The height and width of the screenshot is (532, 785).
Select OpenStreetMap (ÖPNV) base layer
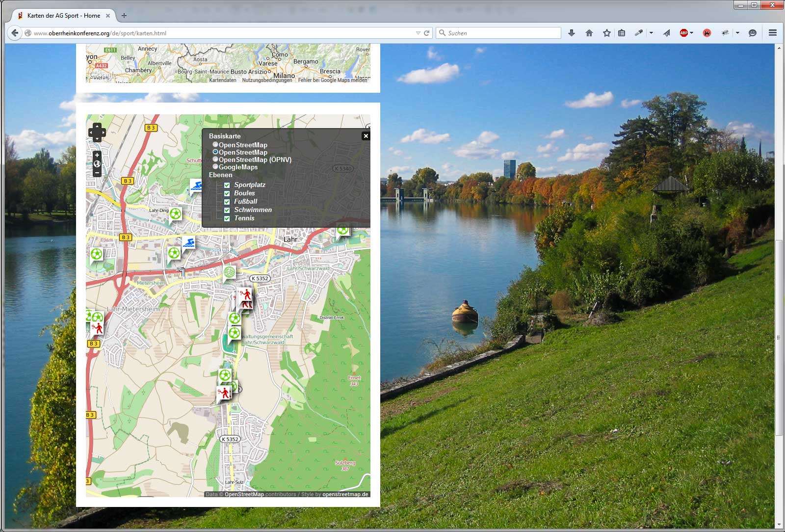tap(215, 160)
